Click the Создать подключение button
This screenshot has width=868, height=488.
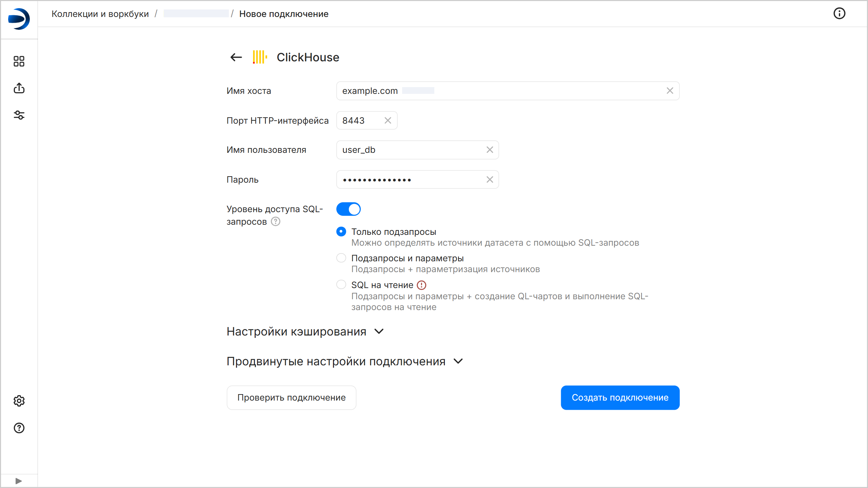(x=620, y=398)
